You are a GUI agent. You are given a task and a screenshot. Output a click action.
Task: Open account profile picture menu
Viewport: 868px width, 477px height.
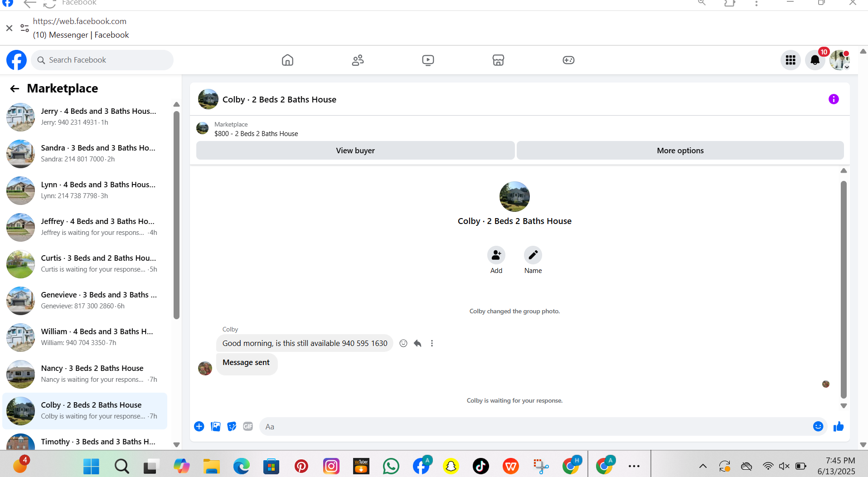839,60
